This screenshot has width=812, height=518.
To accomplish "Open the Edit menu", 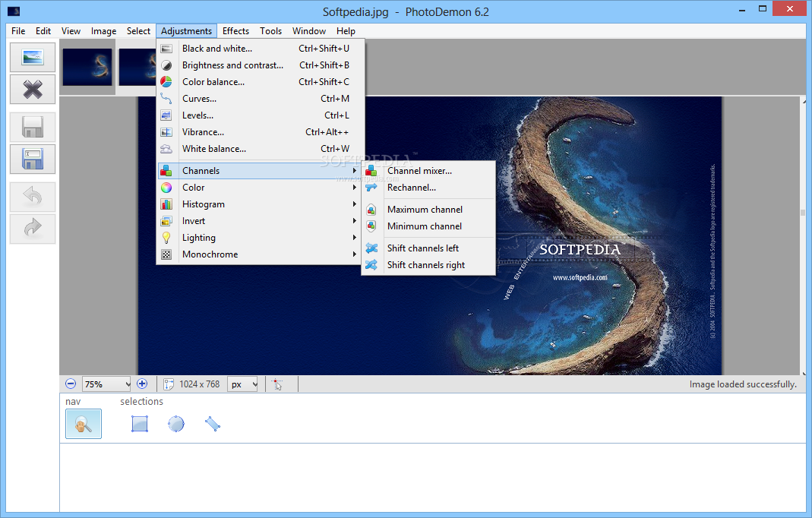I will coord(43,31).
